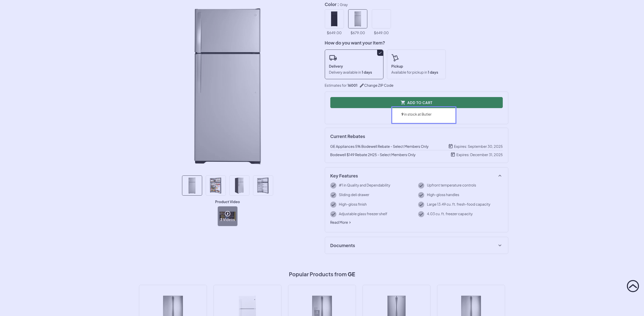
Task: Click the pickup hand-truck icon
Action: (395, 58)
